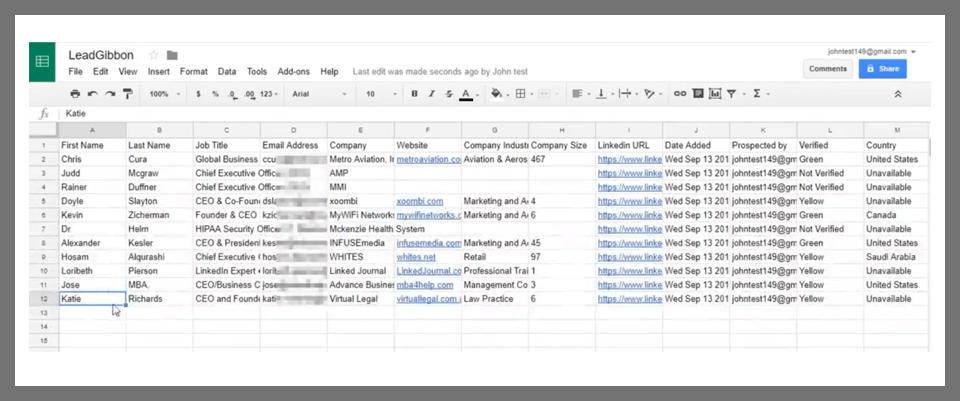Star the LeadGibbon document
960x401 pixels.
153,55
